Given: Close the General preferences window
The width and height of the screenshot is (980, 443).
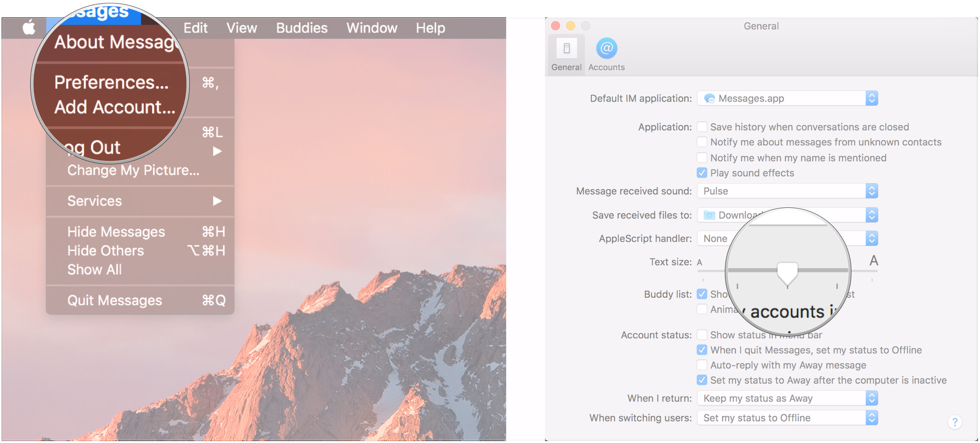Looking at the screenshot, I should (556, 26).
